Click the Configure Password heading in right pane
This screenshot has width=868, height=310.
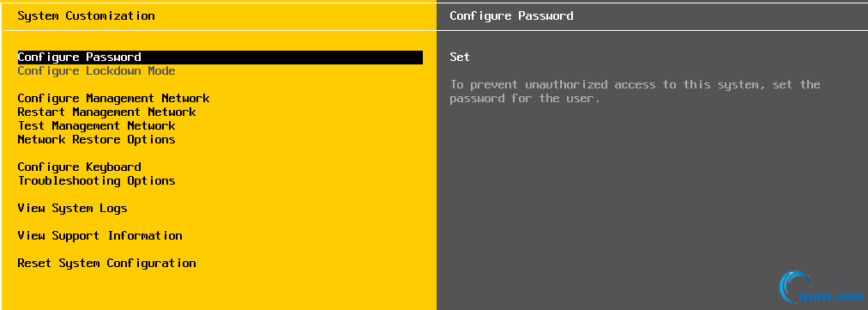click(x=511, y=16)
